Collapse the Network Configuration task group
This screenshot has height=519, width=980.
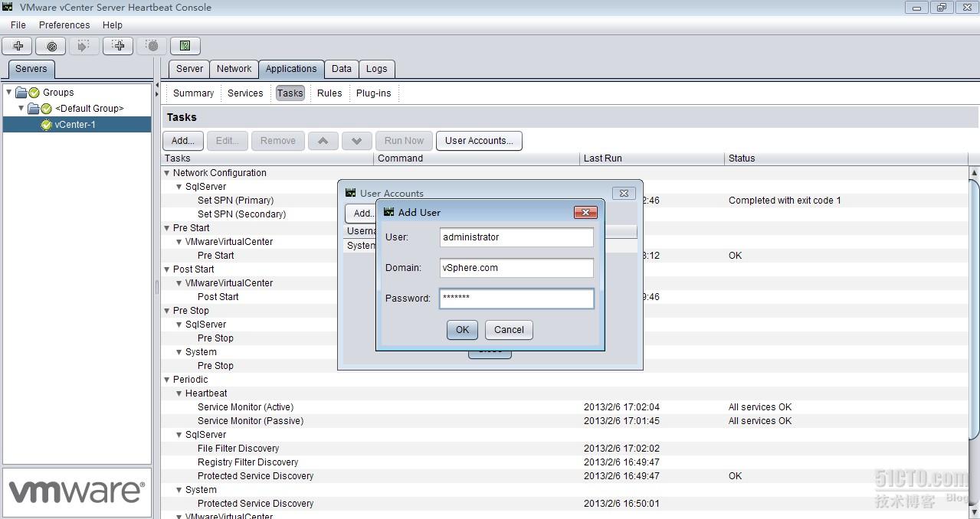(x=166, y=173)
